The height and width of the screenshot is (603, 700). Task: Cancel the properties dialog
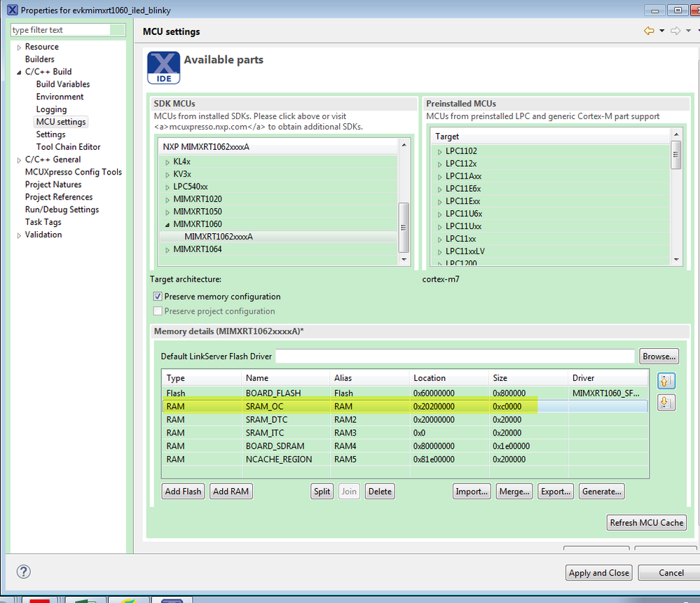(671, 573)
